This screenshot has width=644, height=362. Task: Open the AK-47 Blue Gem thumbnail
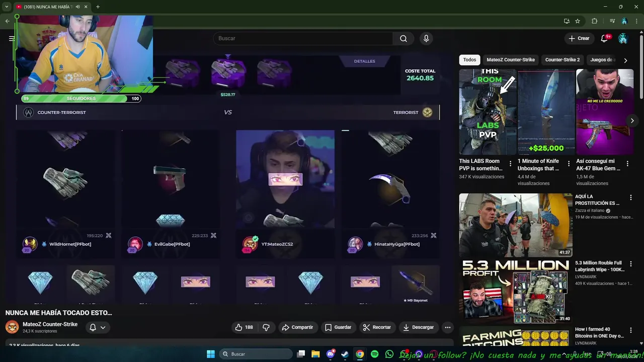point(604,112)
